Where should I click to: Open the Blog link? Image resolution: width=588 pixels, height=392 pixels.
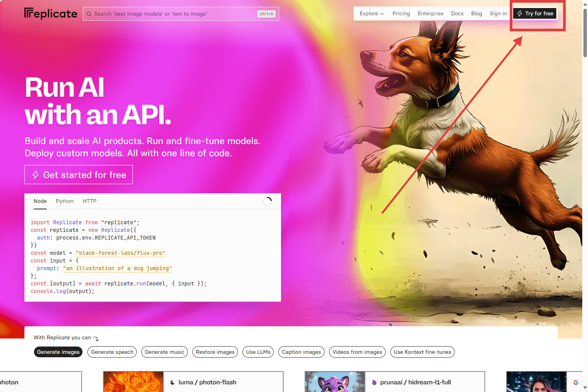(x=477, y=13)
